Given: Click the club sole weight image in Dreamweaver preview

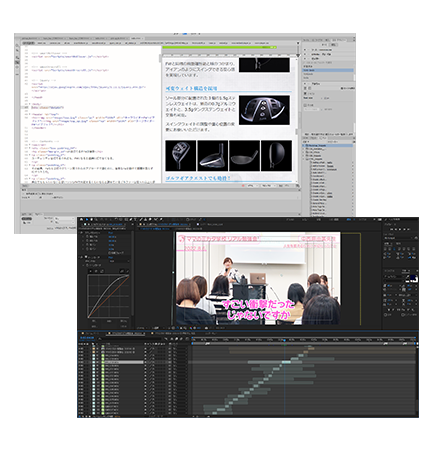Looking at the screenshot, I should (264, 110).
